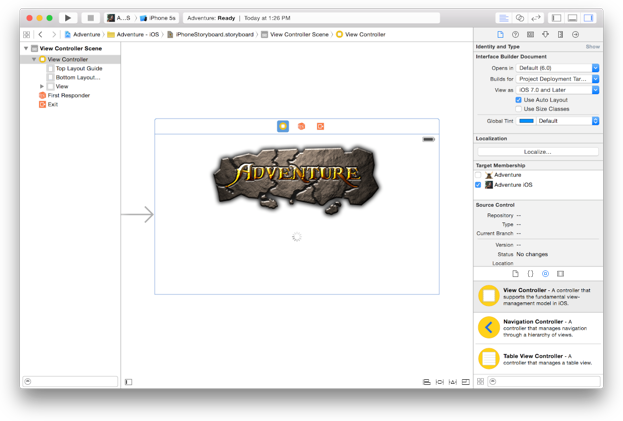623x421 pixels.
Task: Select First Responder icon in scene dock
Action: (302, 126)
